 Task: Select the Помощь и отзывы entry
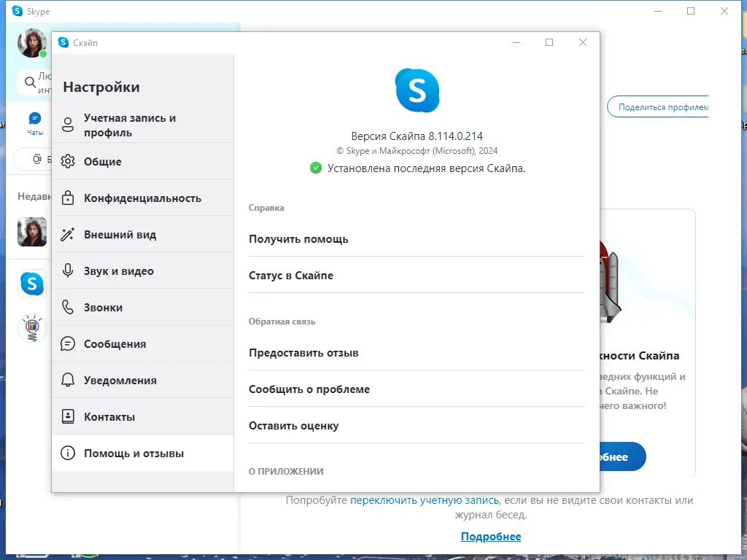click(142, 453)
